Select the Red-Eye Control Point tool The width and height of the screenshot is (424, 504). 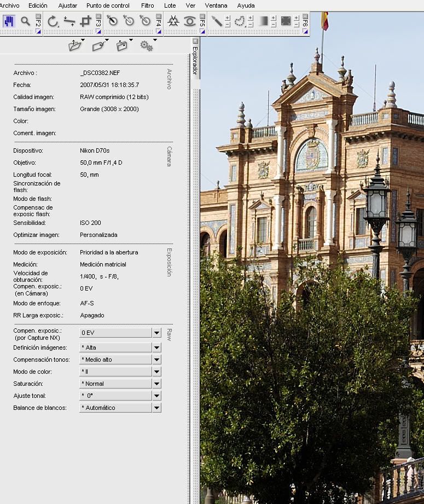click(x=190, y=21)
